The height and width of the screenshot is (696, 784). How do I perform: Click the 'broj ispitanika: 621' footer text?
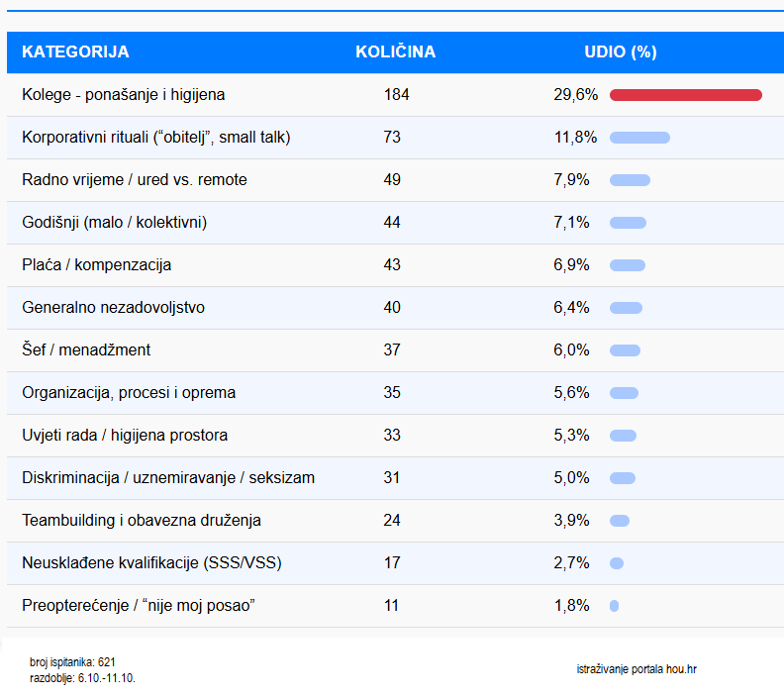click(73, 661)
